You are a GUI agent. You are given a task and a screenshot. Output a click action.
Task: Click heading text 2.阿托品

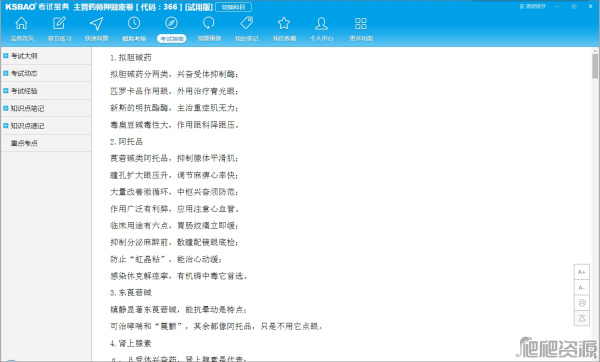click(x=126, y=142)
